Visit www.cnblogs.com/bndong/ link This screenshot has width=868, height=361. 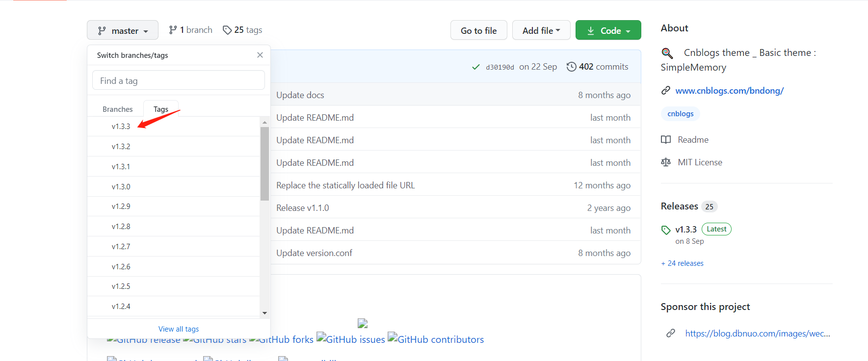click(x=730, y=91)
